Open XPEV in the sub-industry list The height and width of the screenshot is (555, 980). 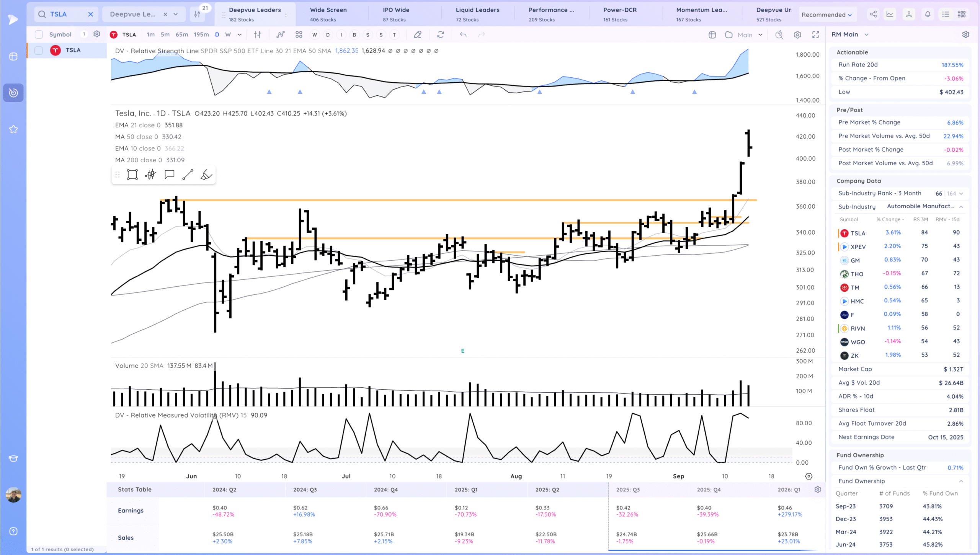click(x=858, y=247)
